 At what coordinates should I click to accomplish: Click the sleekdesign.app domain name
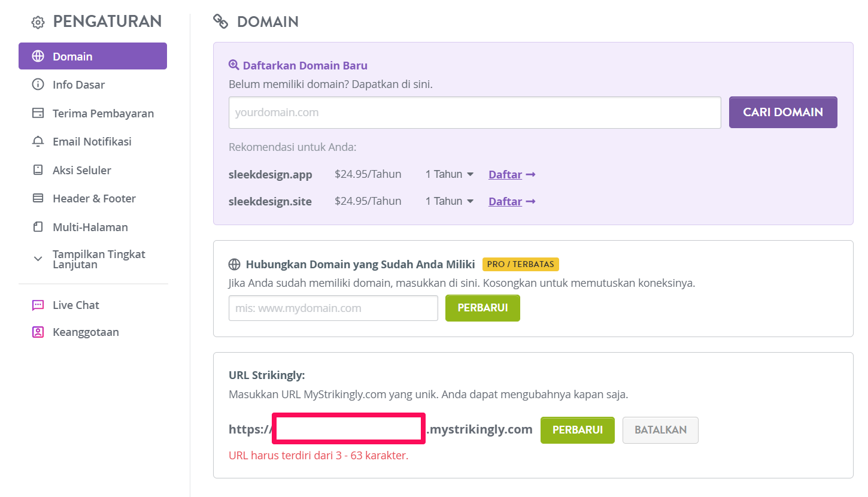(271, 175)
